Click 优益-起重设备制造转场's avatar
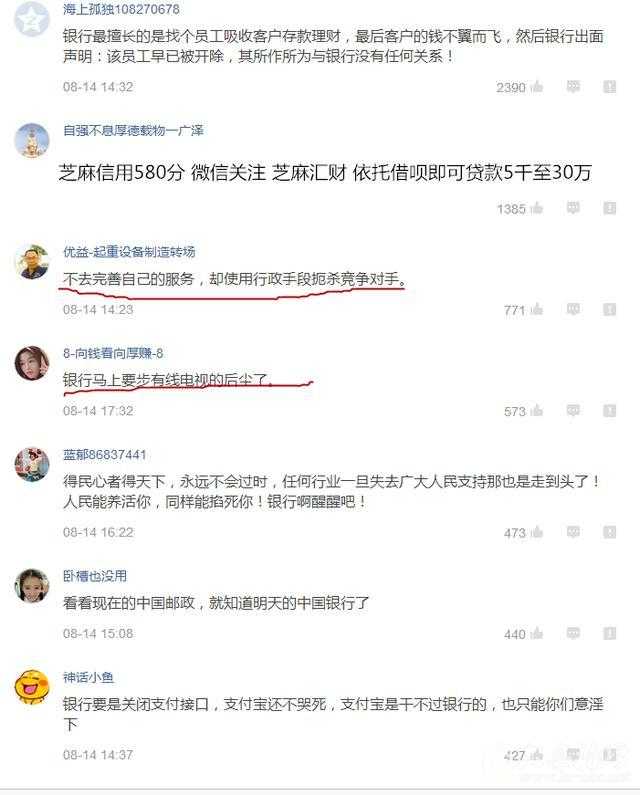This screenshot has height=795, width=640. coord(32,262)
